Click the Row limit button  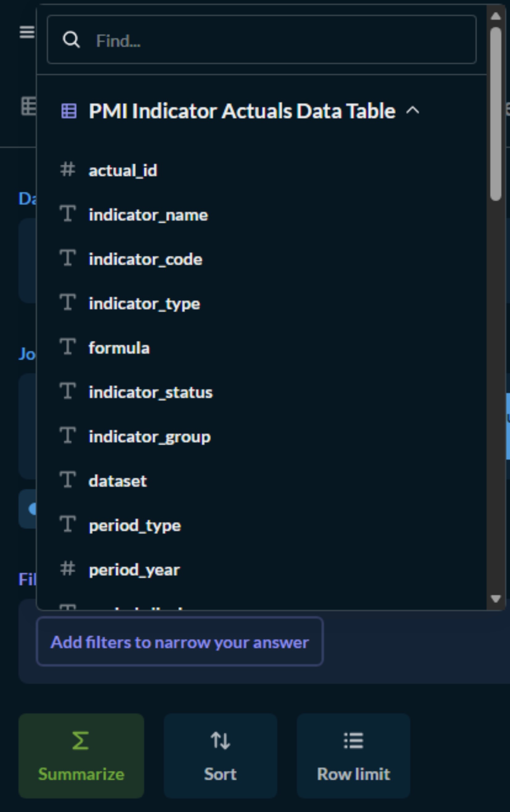tap(354, 756)
